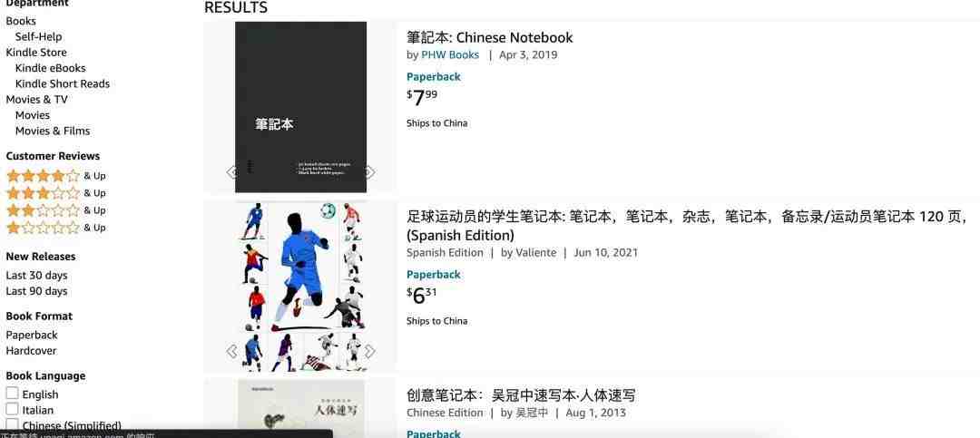This screenshot has height=438, width=980.
Task: Click right arrow on soccer notebook cover
Action: pyautogui.click(x=369, y=352)
